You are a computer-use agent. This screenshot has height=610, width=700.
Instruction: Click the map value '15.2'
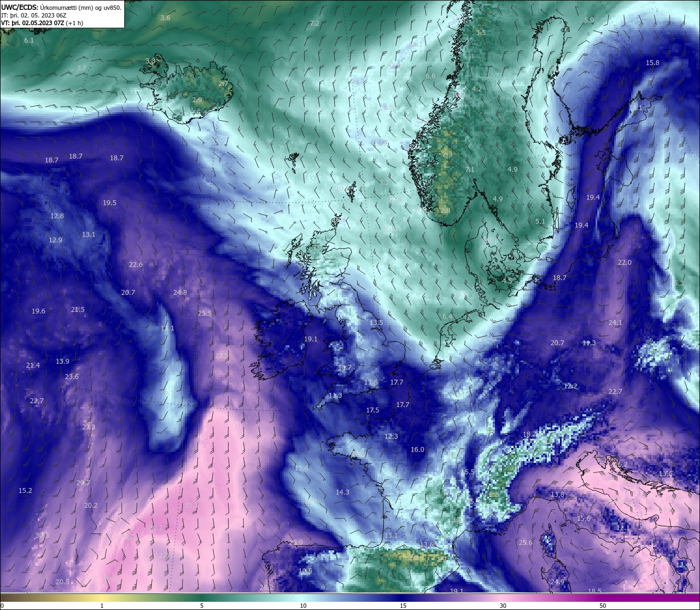click(25, 491)
